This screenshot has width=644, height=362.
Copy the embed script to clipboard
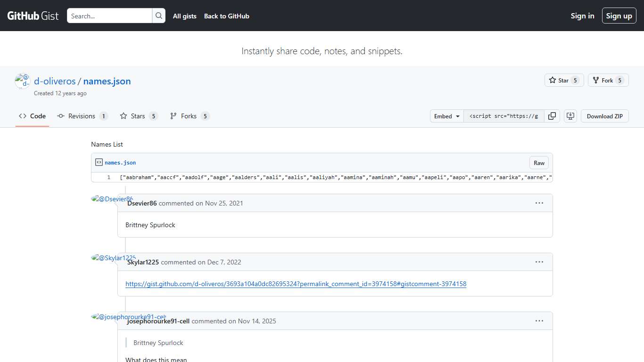click(x=552, y=116)
